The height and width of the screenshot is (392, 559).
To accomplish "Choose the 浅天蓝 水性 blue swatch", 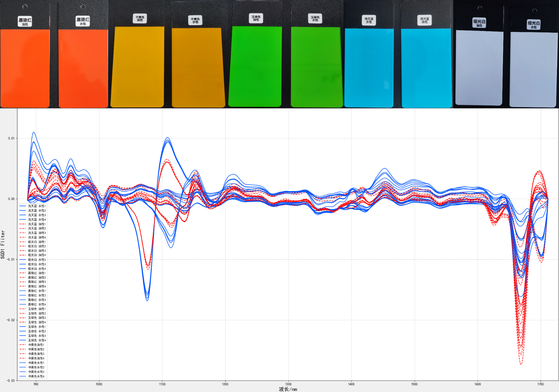I will pyautogui.click(x=369, y=68).
